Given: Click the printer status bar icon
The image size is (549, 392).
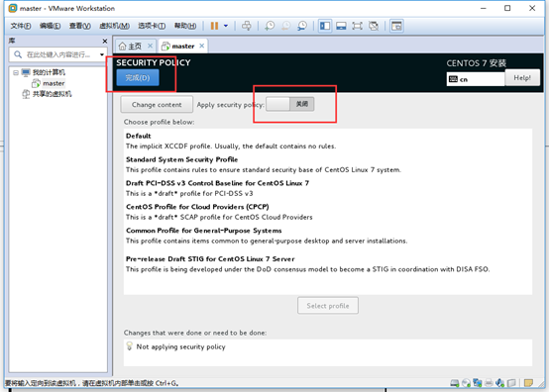Looking at the screenshot, I should coord(489,383).
